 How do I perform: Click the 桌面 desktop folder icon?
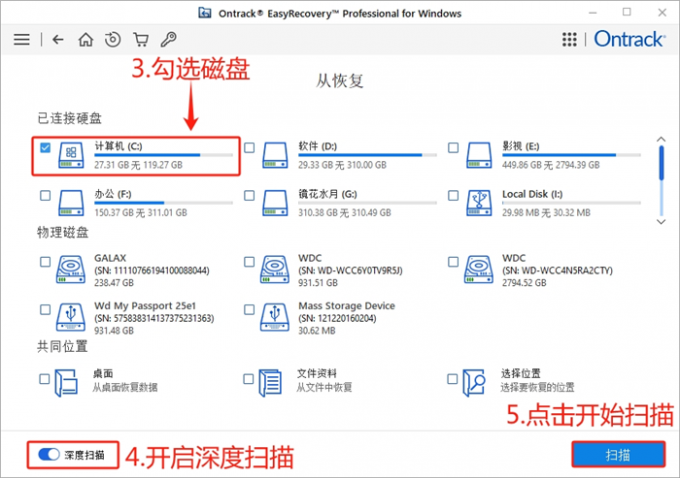66,383
